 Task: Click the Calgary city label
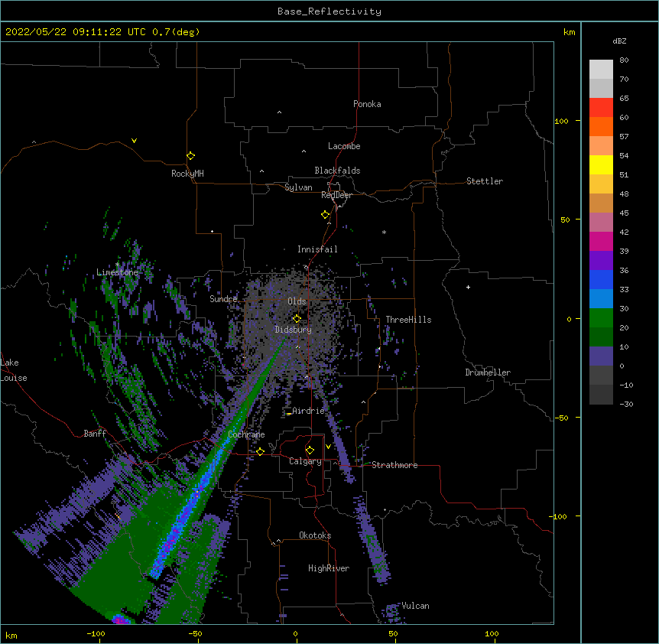pos(305,461)
